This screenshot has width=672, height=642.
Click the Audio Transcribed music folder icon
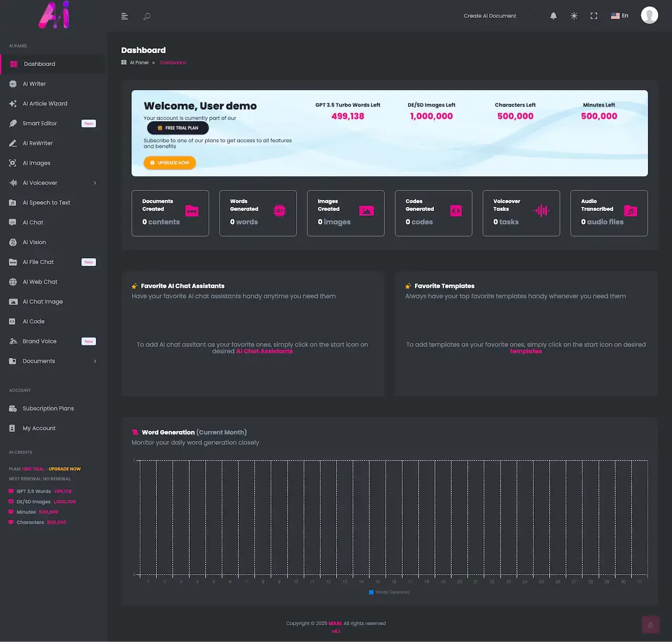tap(631, 211)
